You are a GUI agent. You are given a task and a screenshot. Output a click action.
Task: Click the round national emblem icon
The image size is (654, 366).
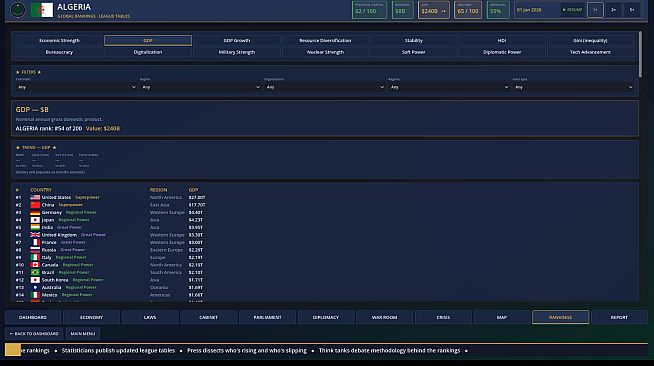point(18,10)
